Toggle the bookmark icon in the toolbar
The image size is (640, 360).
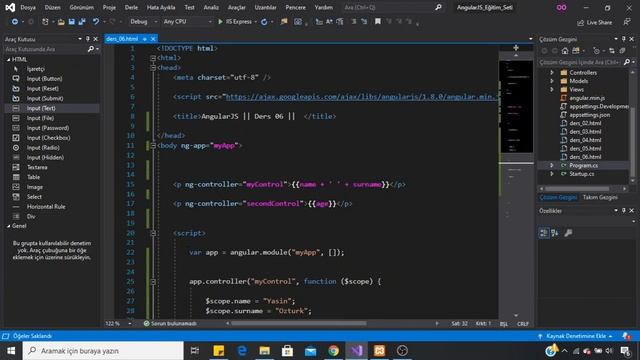[x=378, y=21]
